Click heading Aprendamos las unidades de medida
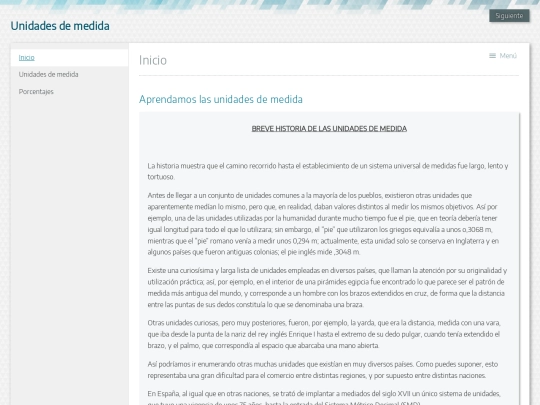The height and width of the screenshot is (405, 540). click(x=221, y=99)
